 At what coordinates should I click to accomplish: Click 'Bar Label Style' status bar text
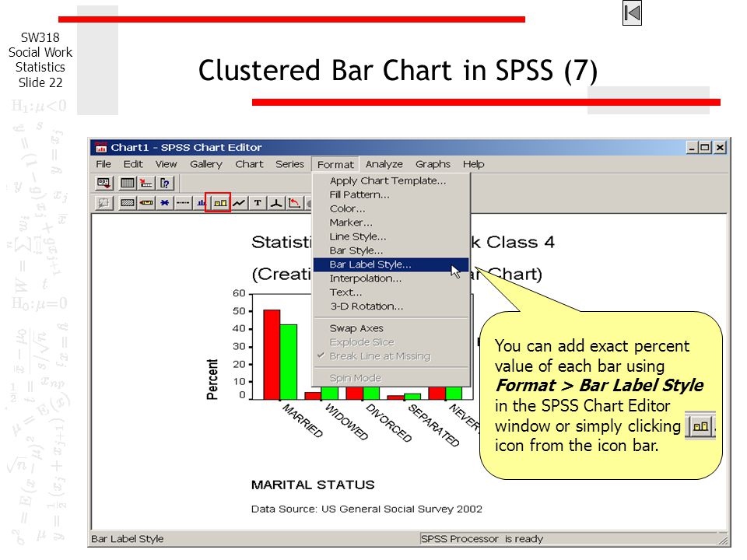pyautogui.click(x=127, y=538)
